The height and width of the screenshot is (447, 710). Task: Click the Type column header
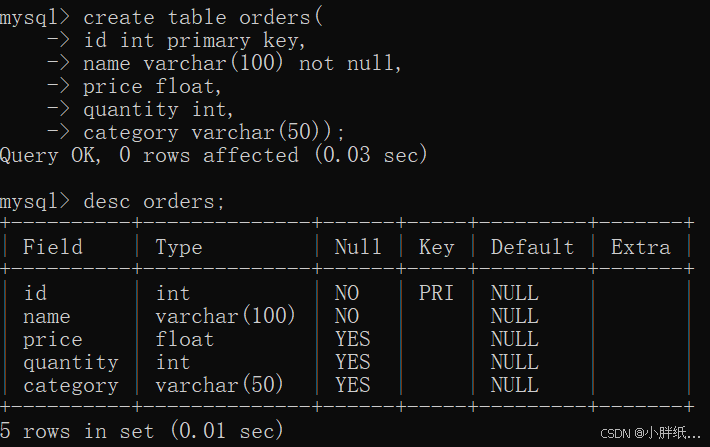tap(179, 248)
